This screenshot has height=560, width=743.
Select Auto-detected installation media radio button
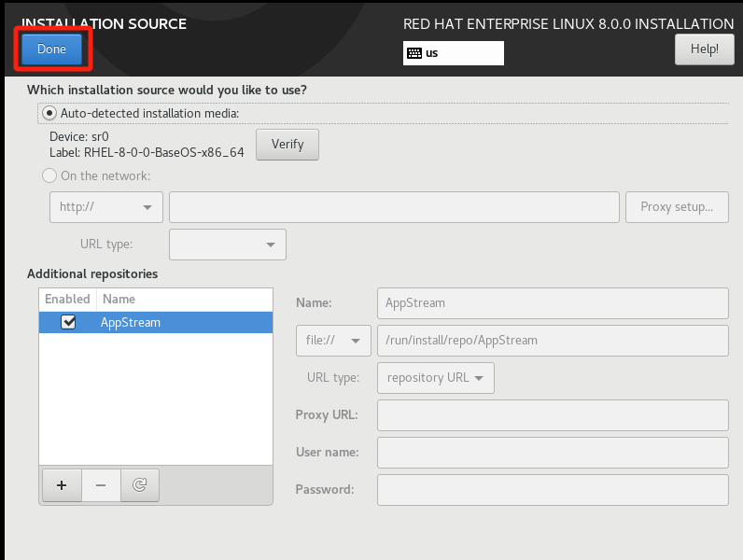click(49, 113)
